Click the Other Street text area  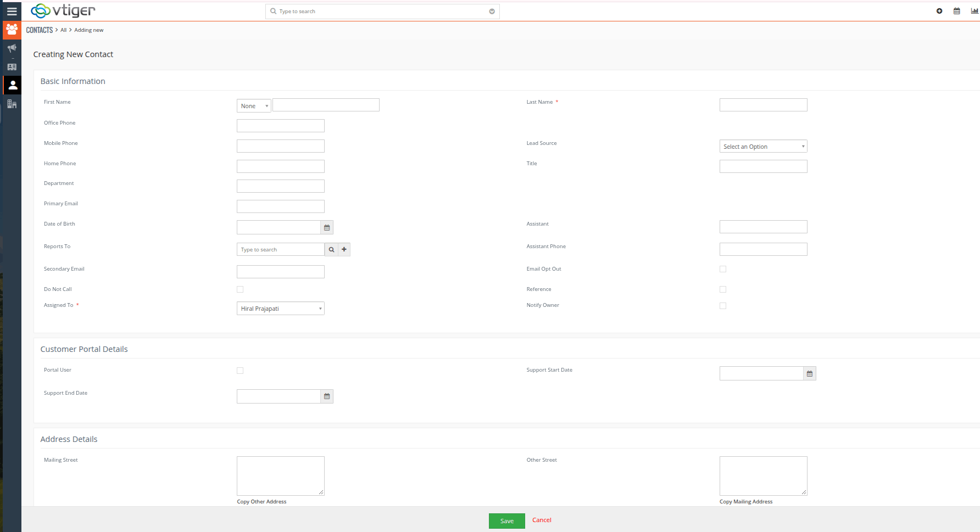point(764,476)
